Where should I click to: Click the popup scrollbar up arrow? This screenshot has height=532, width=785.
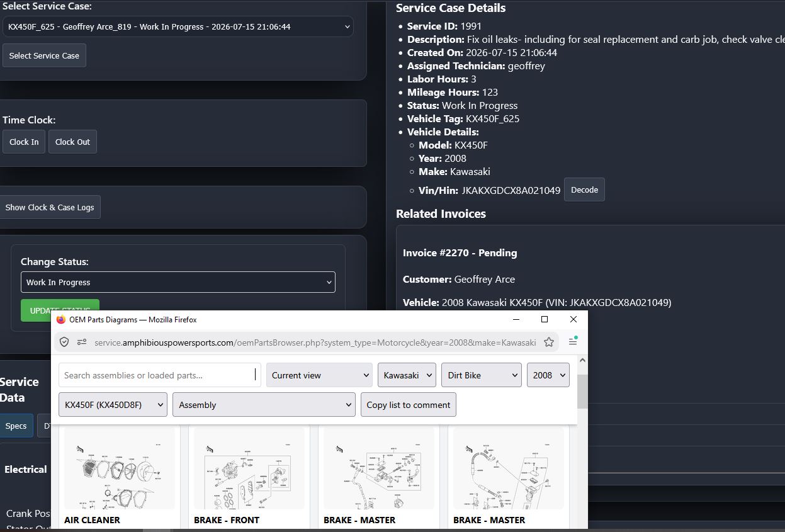(582, 361)
